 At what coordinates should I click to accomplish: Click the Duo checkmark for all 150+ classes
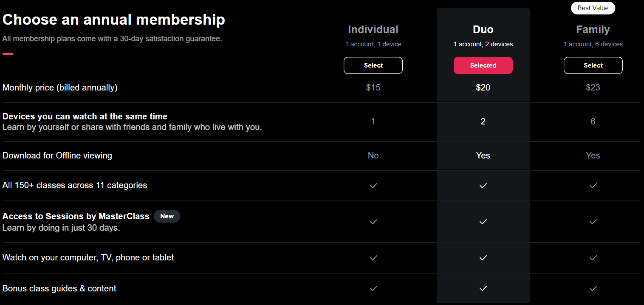(x=483, y=186)
